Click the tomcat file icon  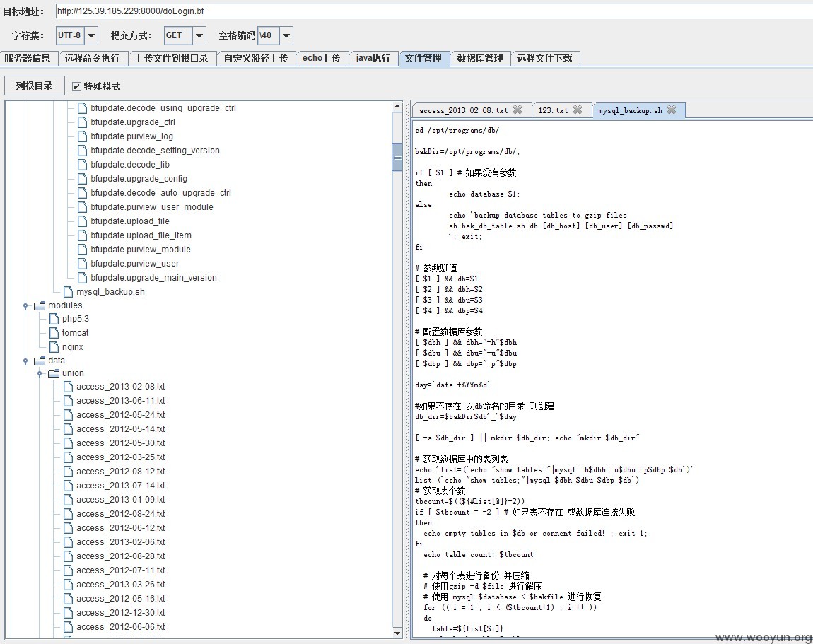54,333
